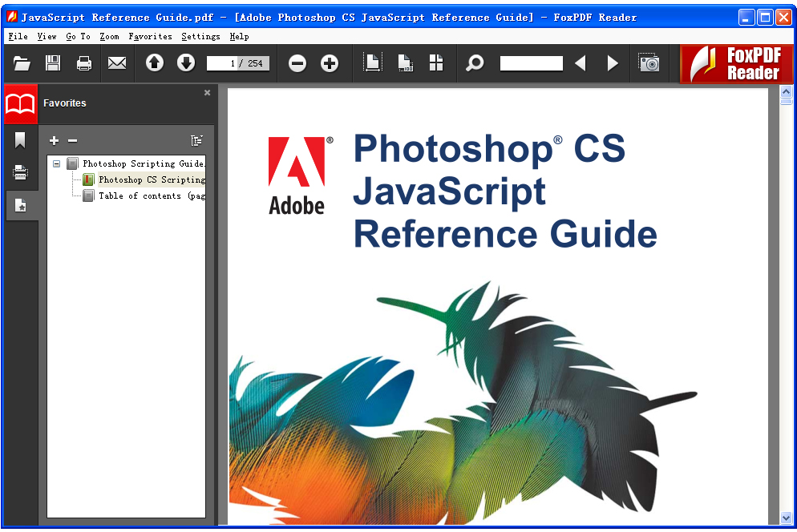The image size is (797, 532).
Task: Switch to thumbnail grid page layout icon
Action: coord(436,63)
